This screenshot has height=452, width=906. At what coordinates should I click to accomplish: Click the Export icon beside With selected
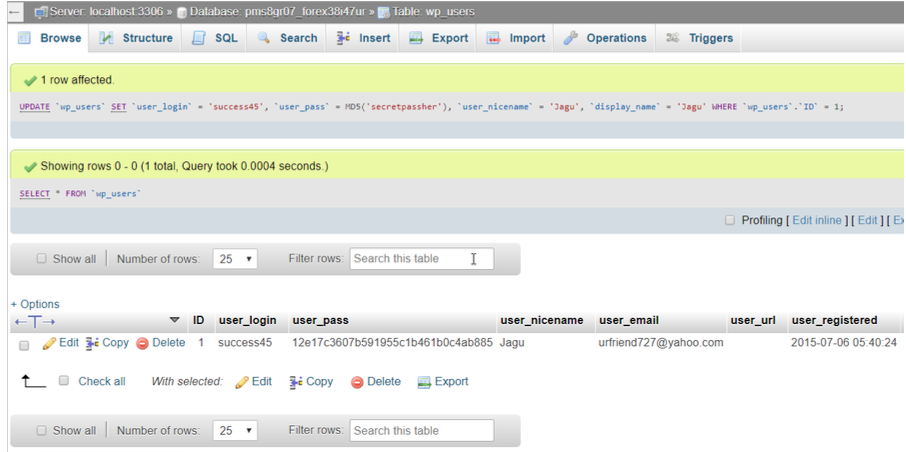coord(424,382)
